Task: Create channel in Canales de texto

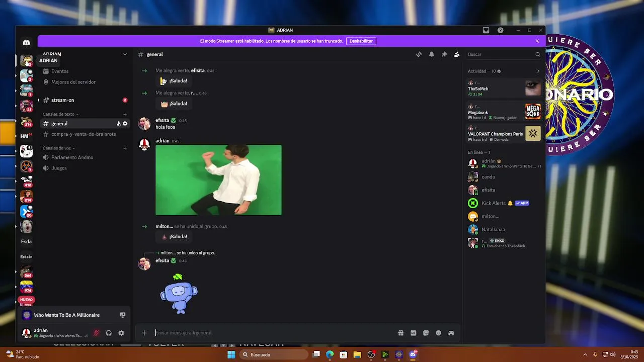Action: click(x=125, y=114)
